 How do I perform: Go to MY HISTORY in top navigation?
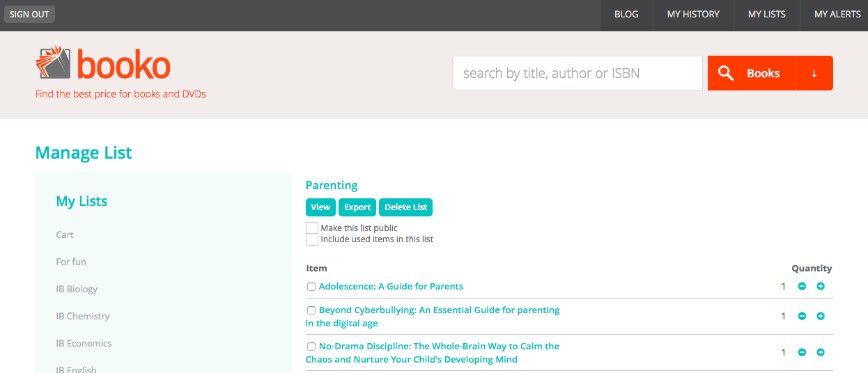point(693,15)
